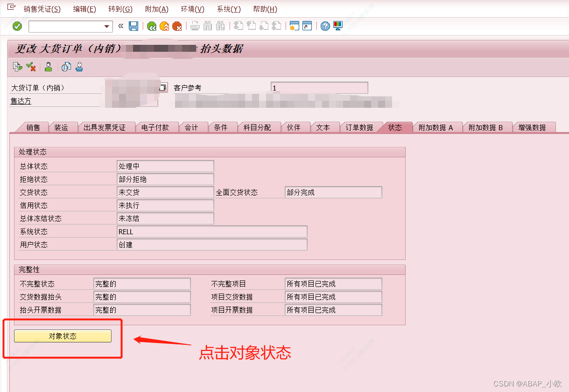
Task: Open the 系统(Y) menu
Action: pos(228,8)
